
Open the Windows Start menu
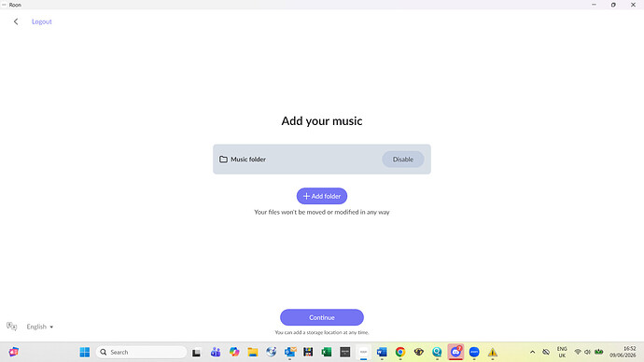point(85,352)
